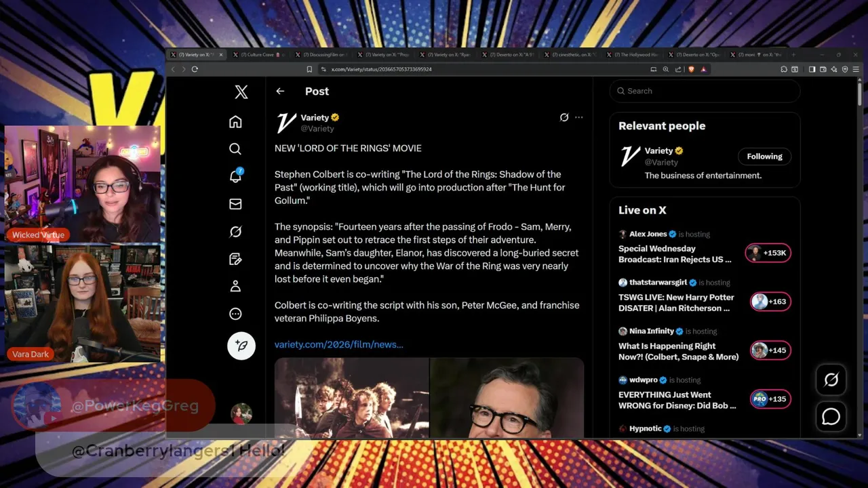Open the post's three-dot more menu
The image size is (868, 488).
point(578,117)
